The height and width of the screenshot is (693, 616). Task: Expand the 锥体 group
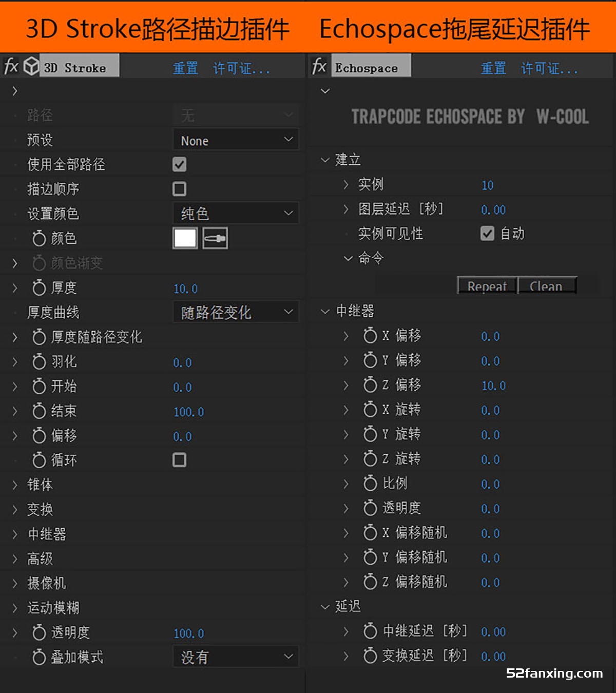tap(15, 485)
